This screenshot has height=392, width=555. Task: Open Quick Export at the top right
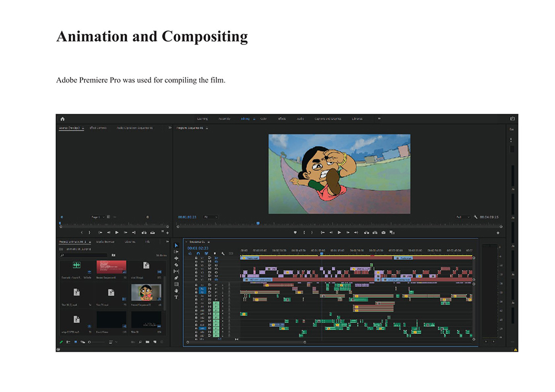click(512, 119)
